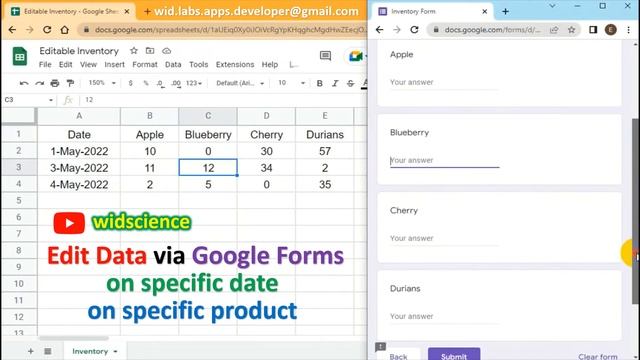Apply bold formatting
The height and width of the screenshot is (360, 640).
[x=320, y=83]
